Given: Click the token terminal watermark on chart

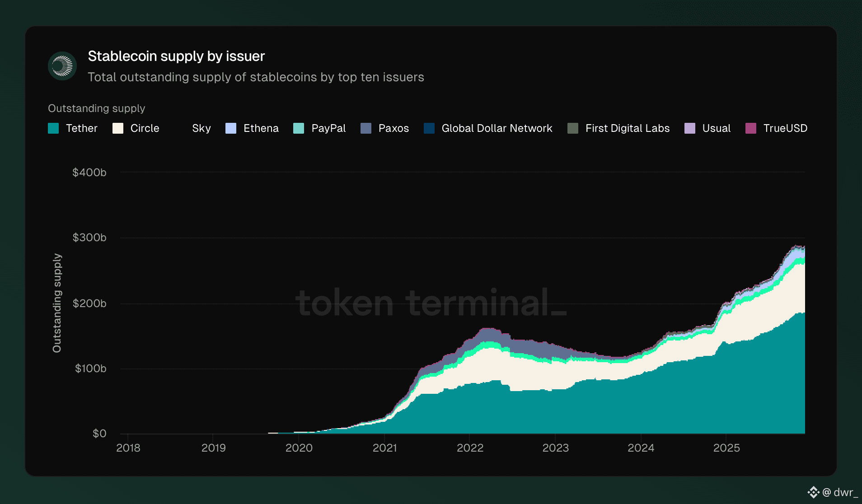Looking at the screenshot, I should click(x=431, y=303).
